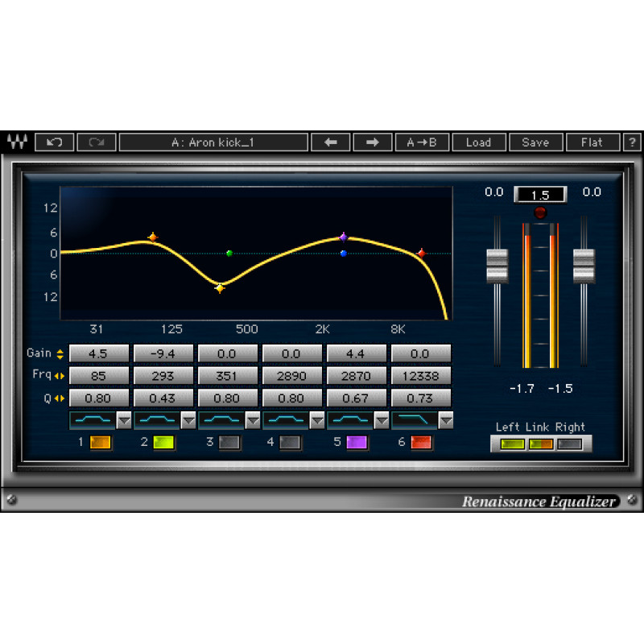Open band 4 filter type dropdown
This screenshot has width=644, height=644.
317,420
